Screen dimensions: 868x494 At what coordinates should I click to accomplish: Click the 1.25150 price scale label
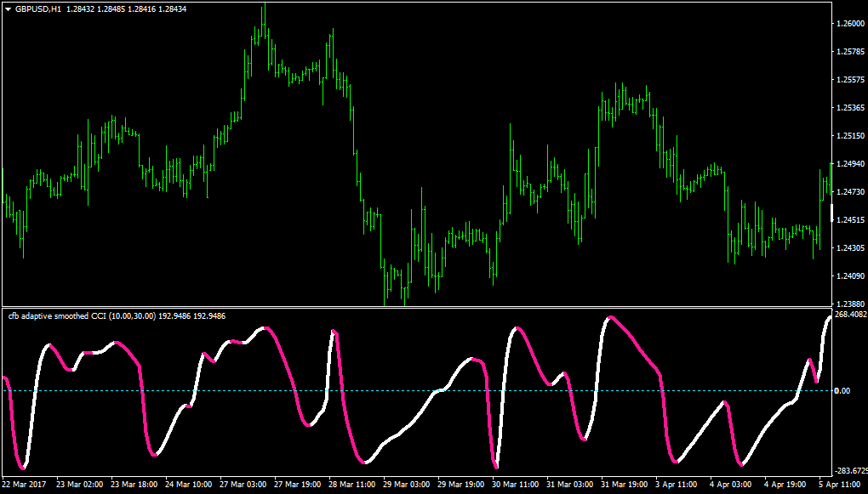point(851,135)
